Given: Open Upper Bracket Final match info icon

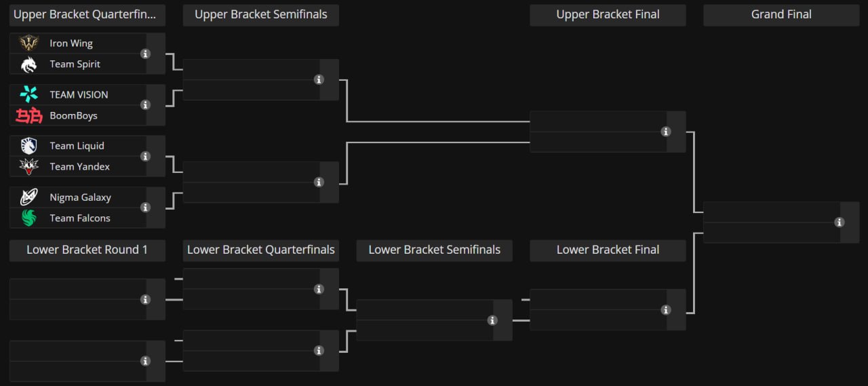Looking at the screenshot, I should 666,132.
